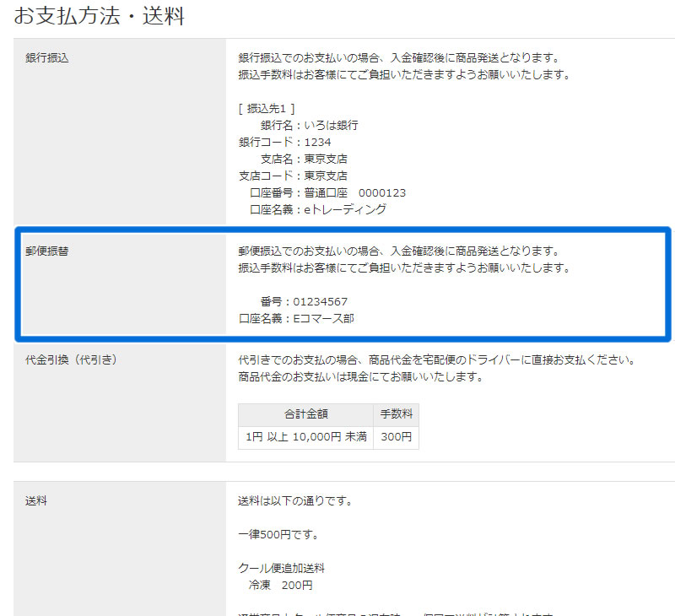Click the 1円 以上 10,000円 未満 cell
675x616 pixels.
[x=305, y=437]
